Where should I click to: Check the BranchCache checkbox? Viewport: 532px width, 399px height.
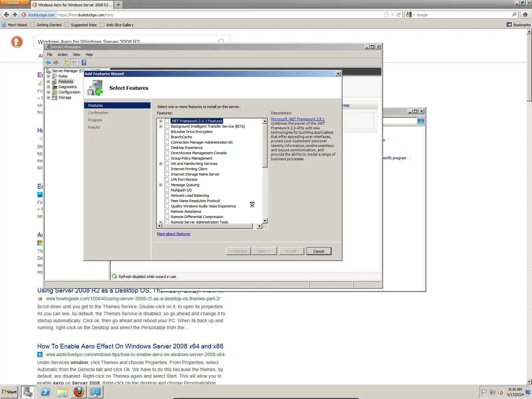click(167, 137)
